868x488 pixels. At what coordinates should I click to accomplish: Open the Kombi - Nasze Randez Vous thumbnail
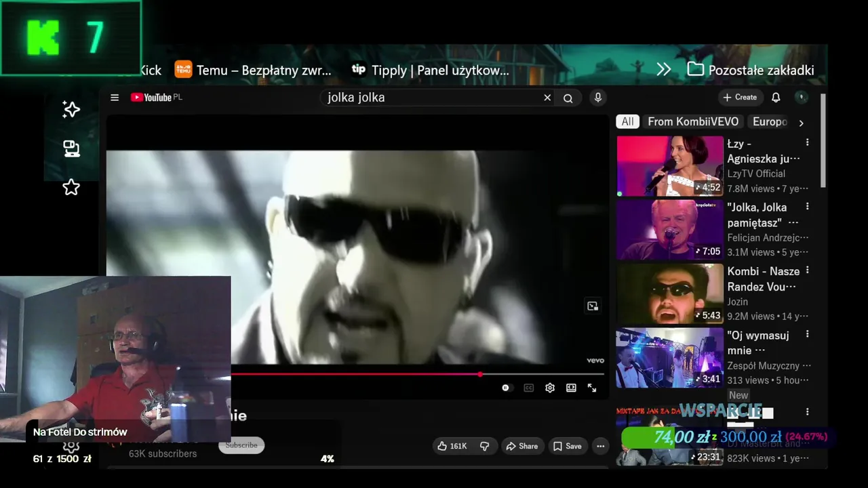click(x=670, y=294)
